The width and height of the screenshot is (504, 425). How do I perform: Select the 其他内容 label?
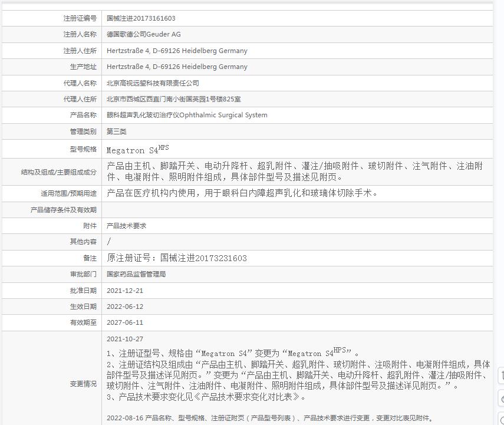coord(83,242)
